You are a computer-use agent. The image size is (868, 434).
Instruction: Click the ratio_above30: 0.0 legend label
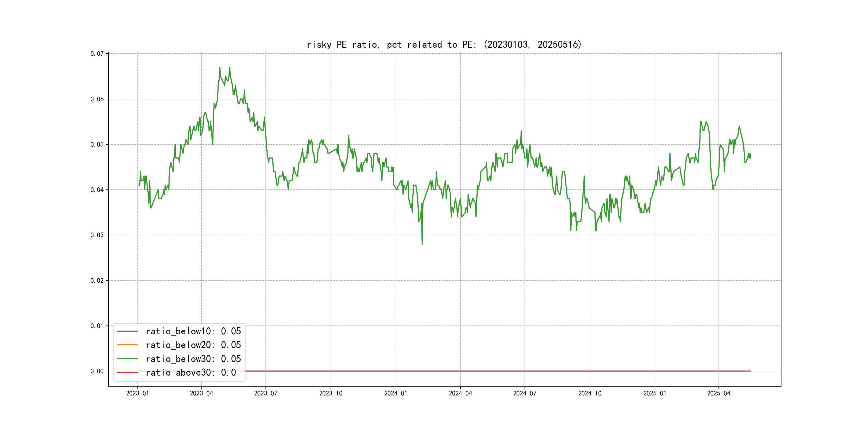click(x=190, y=372)
